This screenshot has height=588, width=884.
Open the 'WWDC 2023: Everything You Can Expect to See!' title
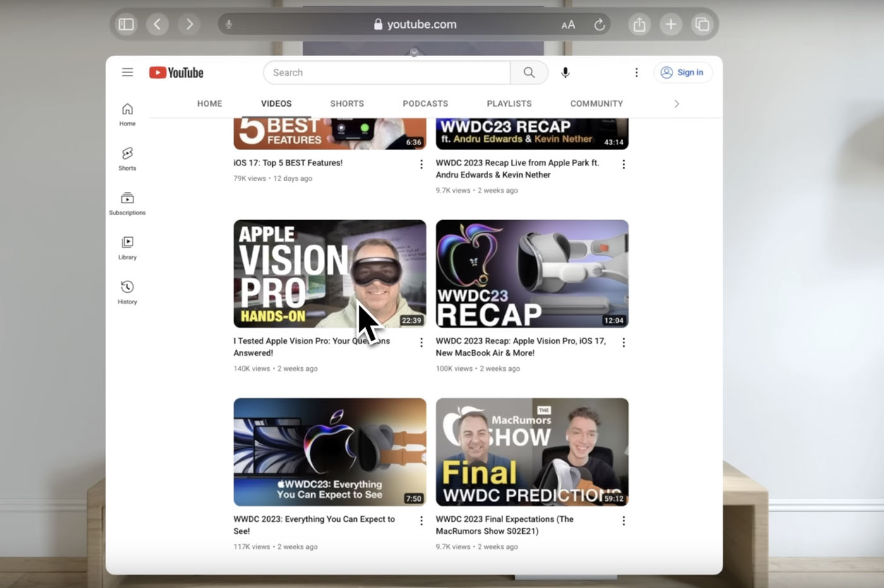[314, 525]
